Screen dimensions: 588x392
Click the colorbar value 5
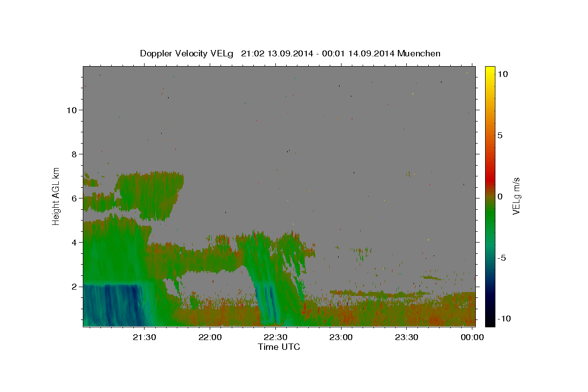(x=500, y=135)
